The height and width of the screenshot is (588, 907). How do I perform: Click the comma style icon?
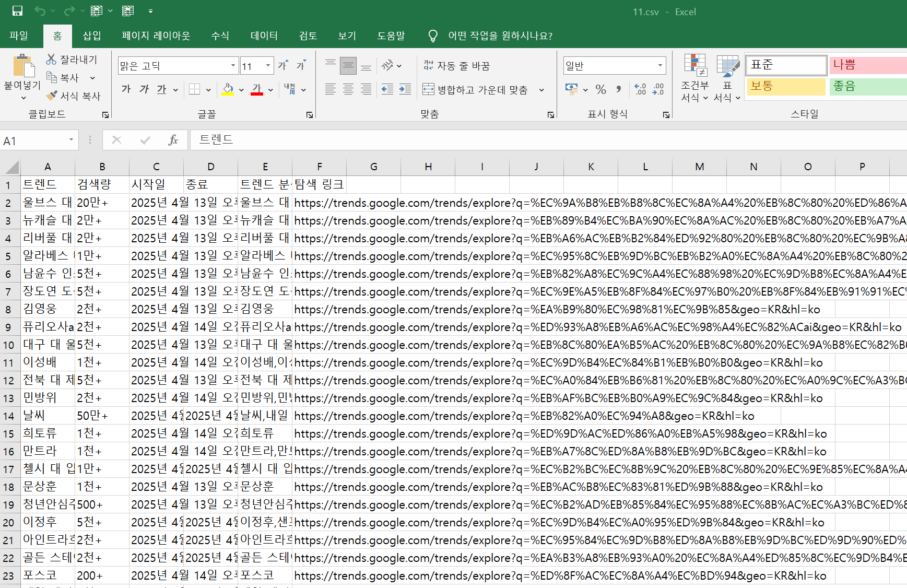tap(619, 89)
